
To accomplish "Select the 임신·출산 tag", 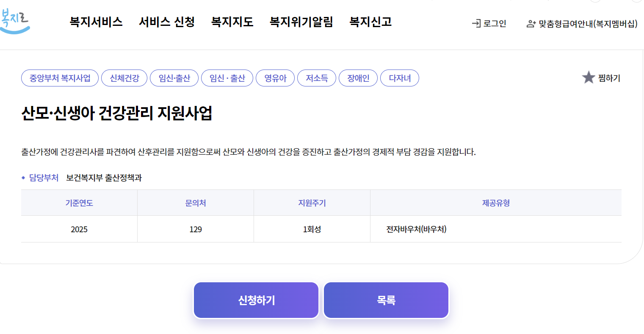I will click(x=174, y=78).
